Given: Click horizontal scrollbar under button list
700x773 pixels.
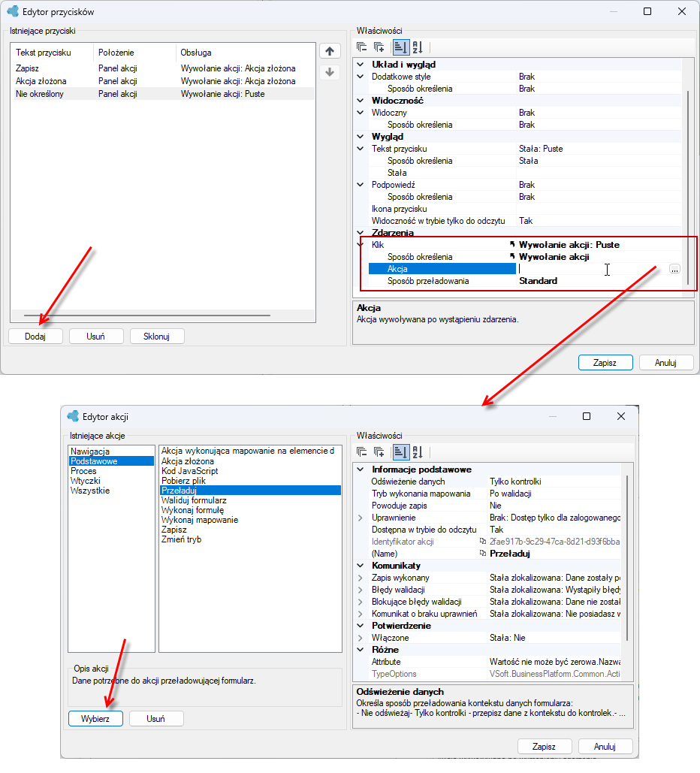Looking at the screenshot, I should [x=147, y=315].
